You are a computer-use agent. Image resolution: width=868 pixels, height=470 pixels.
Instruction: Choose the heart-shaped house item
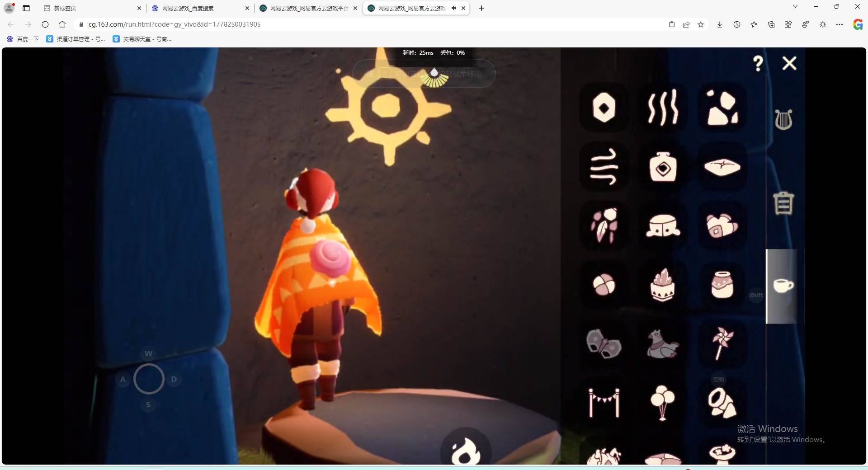[x=722, y=226]
